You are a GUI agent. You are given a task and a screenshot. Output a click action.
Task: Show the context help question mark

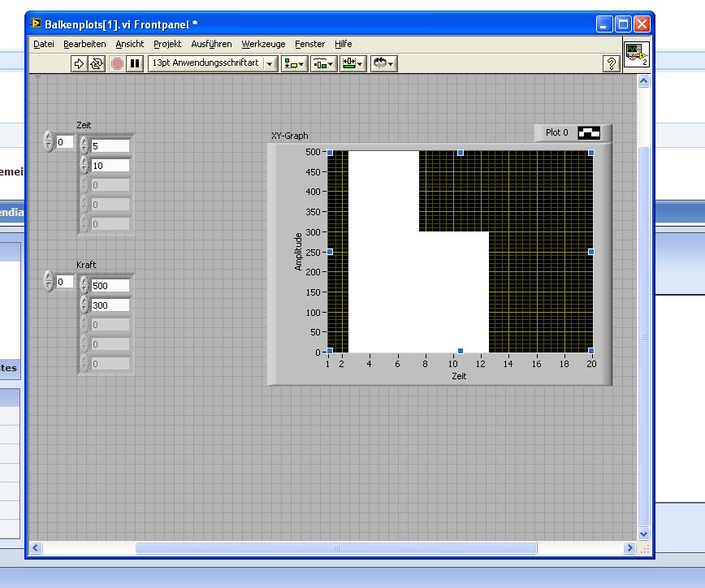[x=612, y=64]
